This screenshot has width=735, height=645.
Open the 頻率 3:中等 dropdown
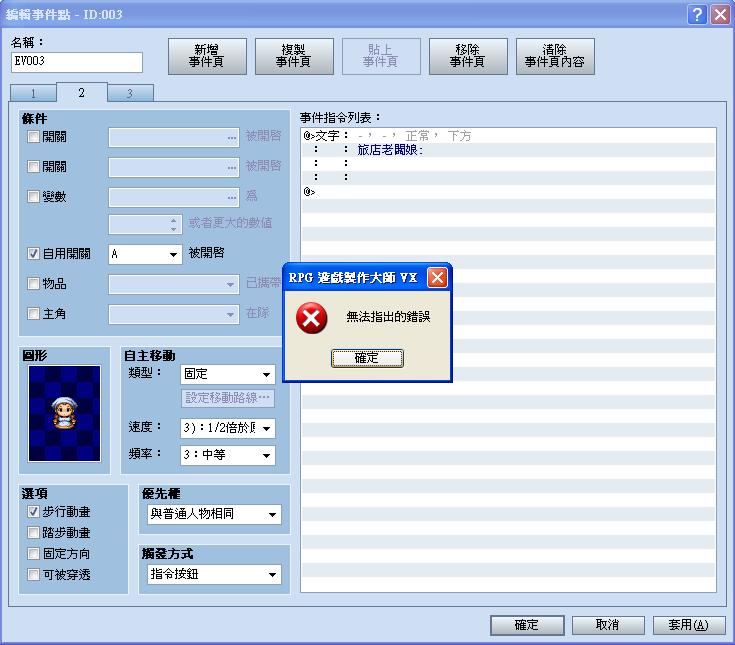(x=228, y=455)
